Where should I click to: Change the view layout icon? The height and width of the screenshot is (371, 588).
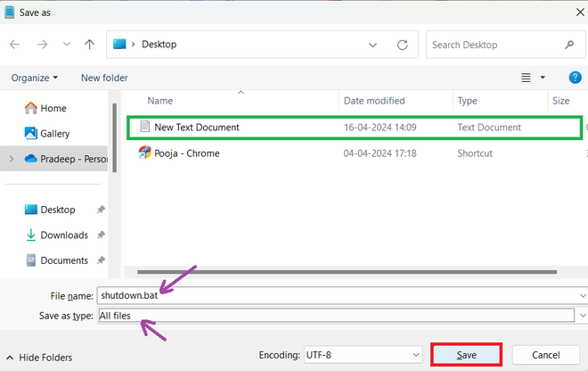coord(526,78)
